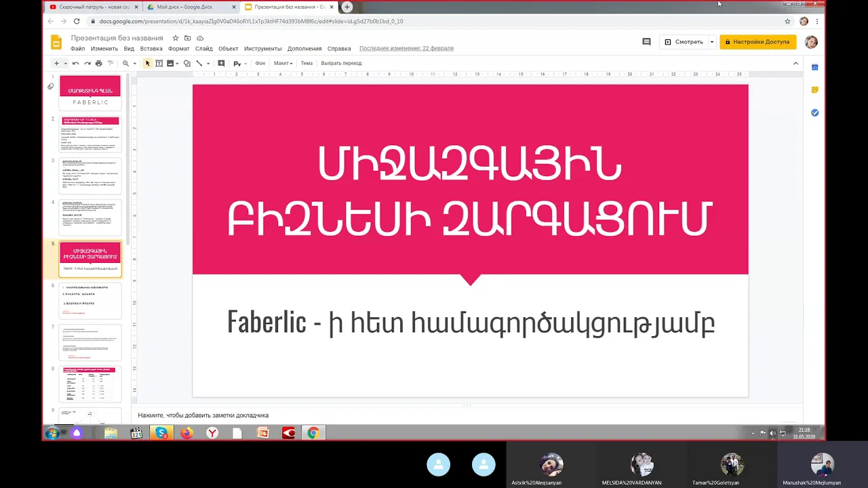Click the Windows Start button
Screen dimensions: 868x488
tap(52, 433)
